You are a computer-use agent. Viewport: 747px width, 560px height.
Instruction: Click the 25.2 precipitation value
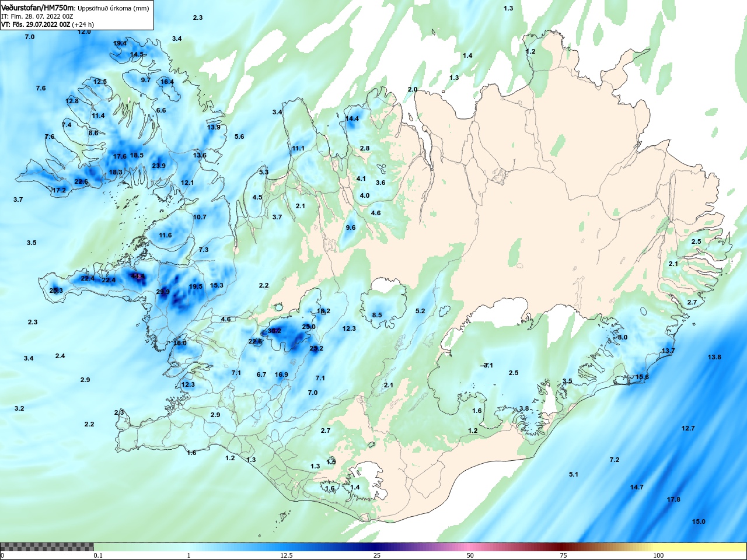[x=316, y=348]
